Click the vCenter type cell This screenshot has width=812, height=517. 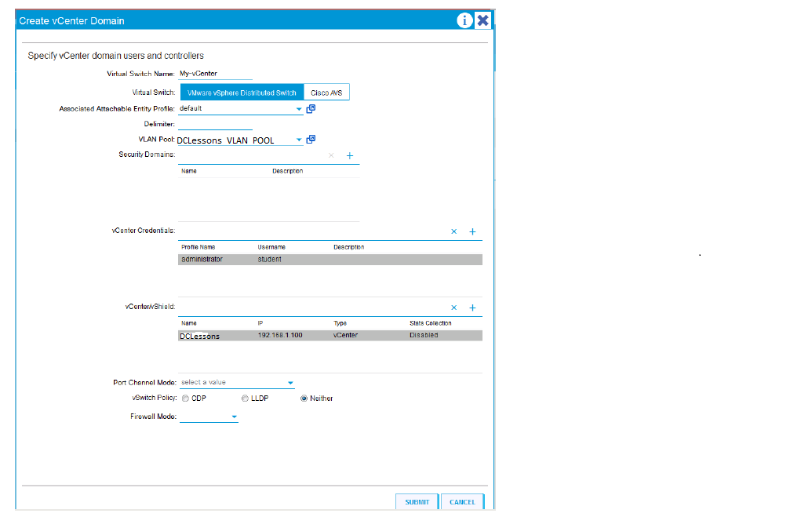(345, 335)
